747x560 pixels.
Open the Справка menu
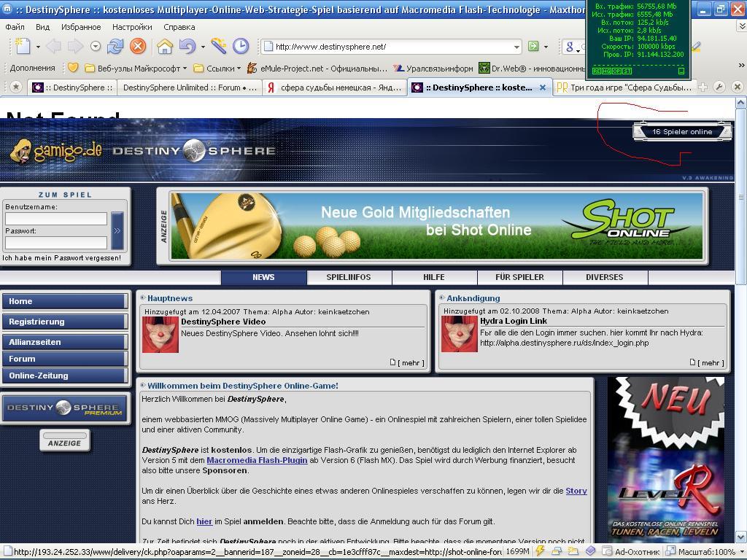pos(179,27)
